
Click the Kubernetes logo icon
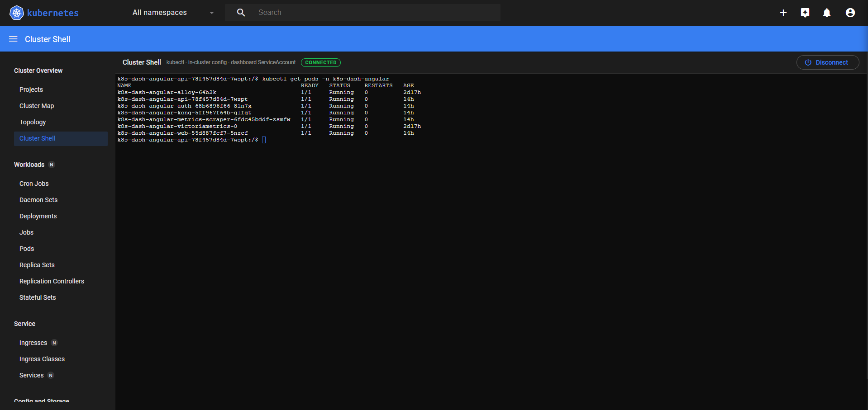pos(17,13)
